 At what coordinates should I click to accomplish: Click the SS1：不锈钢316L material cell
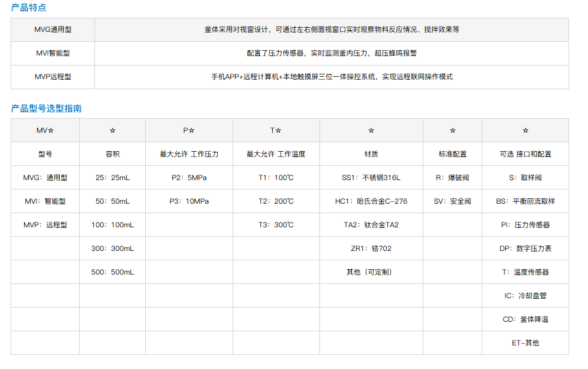click(371, 178)
